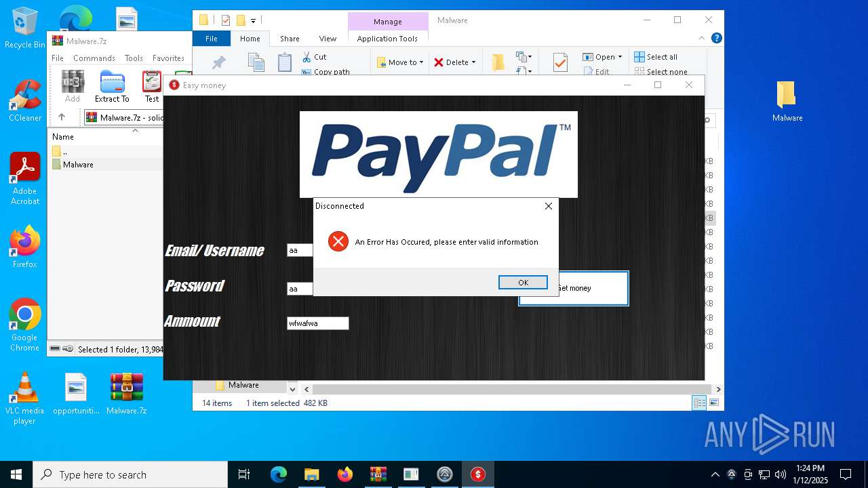The image size is (868, 488).
Task: Click the Get money button
Action: coord(574,288)
